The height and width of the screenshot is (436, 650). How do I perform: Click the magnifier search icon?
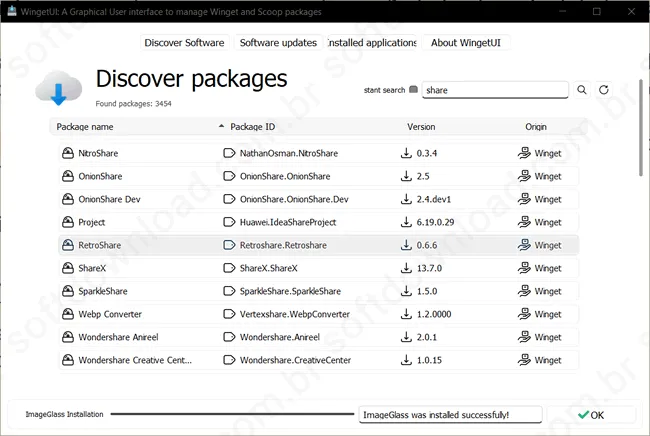click(x=582, y=90)
